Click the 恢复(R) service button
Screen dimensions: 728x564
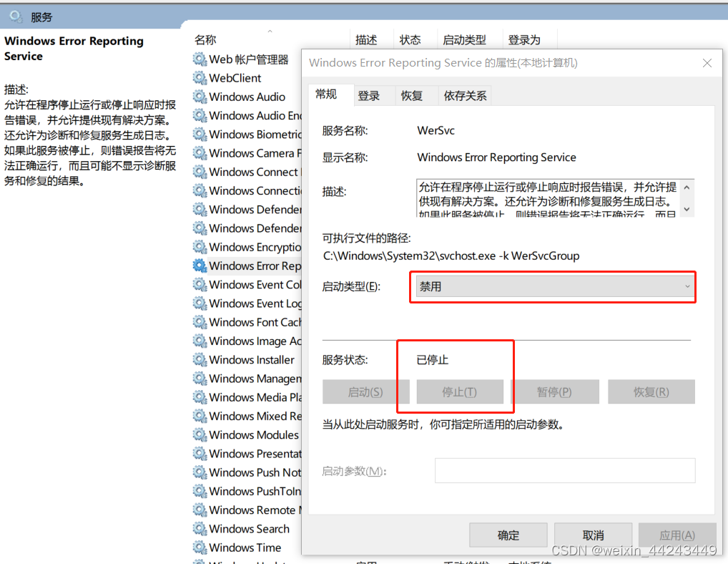(651, 392)
